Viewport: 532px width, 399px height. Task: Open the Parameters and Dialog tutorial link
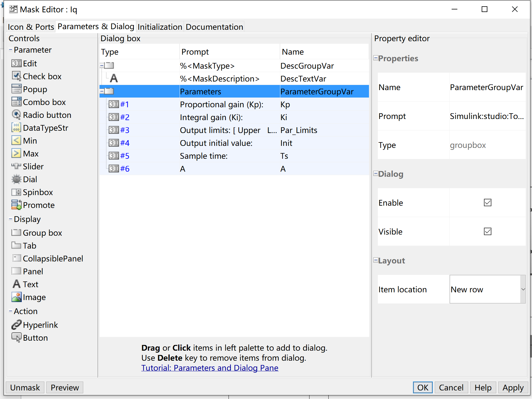[210, 368]
